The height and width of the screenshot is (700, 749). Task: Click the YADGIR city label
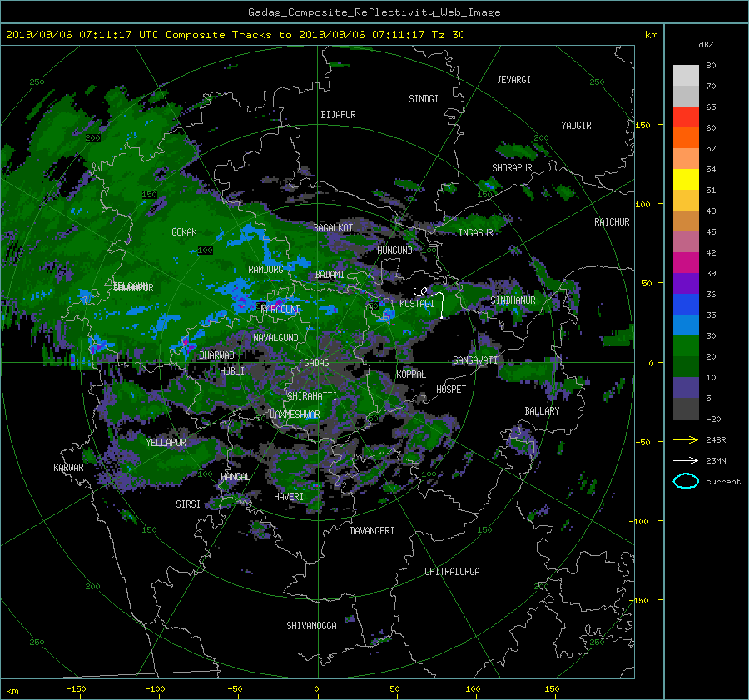click(576, 126)
